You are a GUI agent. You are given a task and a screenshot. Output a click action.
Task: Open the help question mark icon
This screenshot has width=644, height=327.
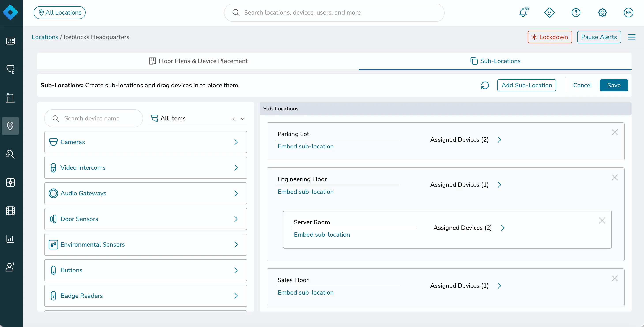pos(576,13)
